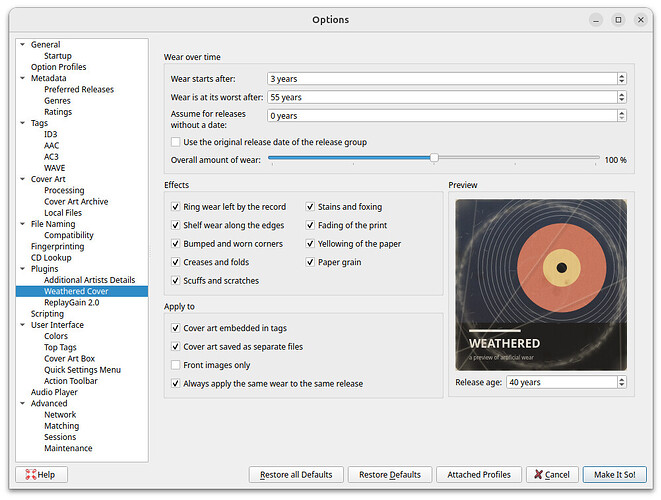Collapse the User Interface tree section
The height and width of the screenshot is (500, 661).
point(22,325)
